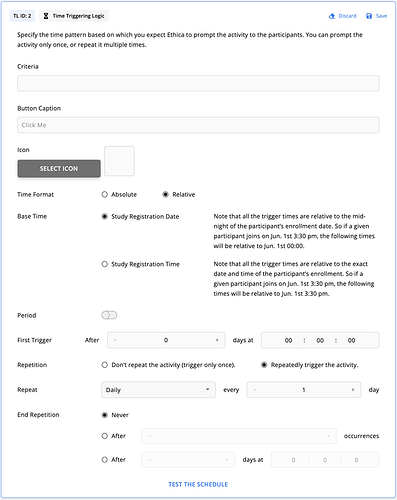
Task: Click the dropdown arrow beside Daily
Action: click(x=207, y=389)
